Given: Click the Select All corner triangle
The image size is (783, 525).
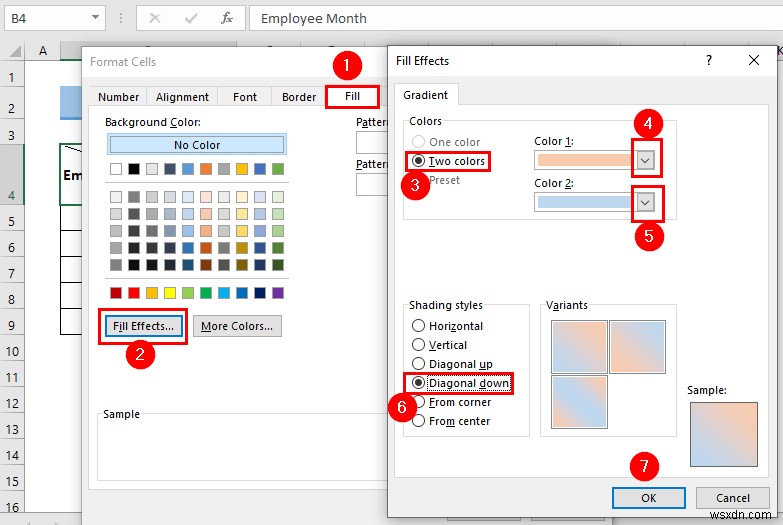Looking at the screenshot, I should point(15,51).
